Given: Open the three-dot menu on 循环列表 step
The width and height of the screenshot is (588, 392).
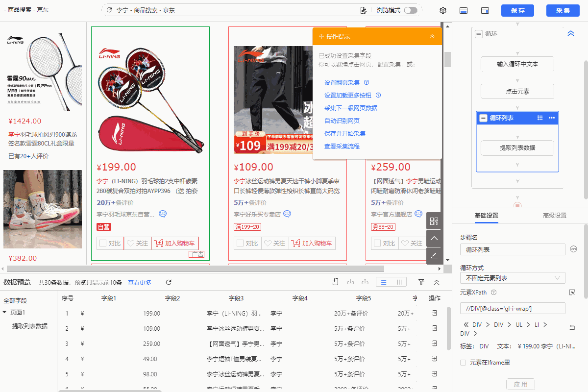Looking at the screenshot, I should pyautogui.click(x=551, y=118).
